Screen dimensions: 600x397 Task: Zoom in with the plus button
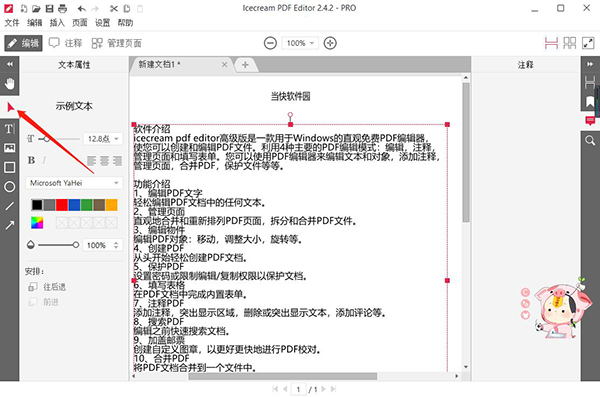click(330, 43)
